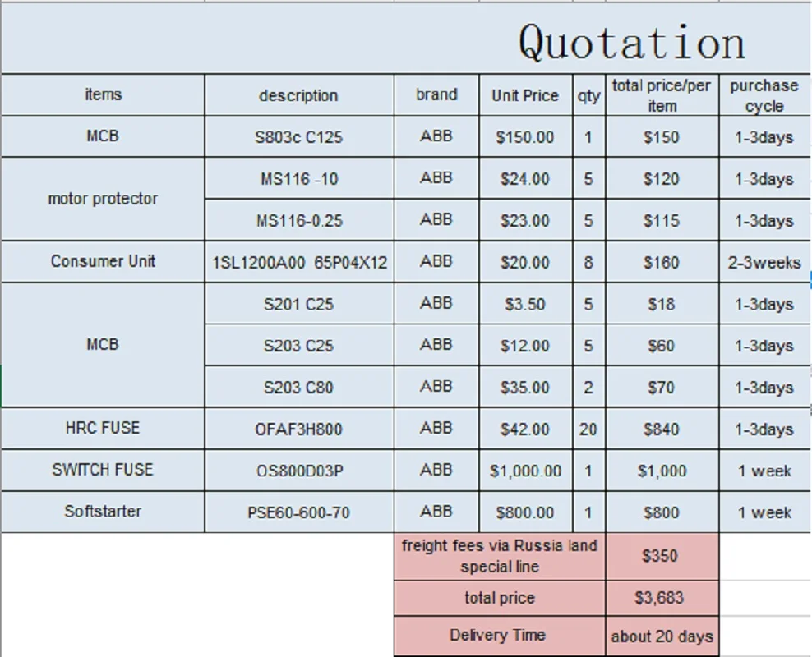The width and height of the screenshot is (812, 657).
Task: Click the 'Unit Price' header cell
Action: click(x=525, y=95)
